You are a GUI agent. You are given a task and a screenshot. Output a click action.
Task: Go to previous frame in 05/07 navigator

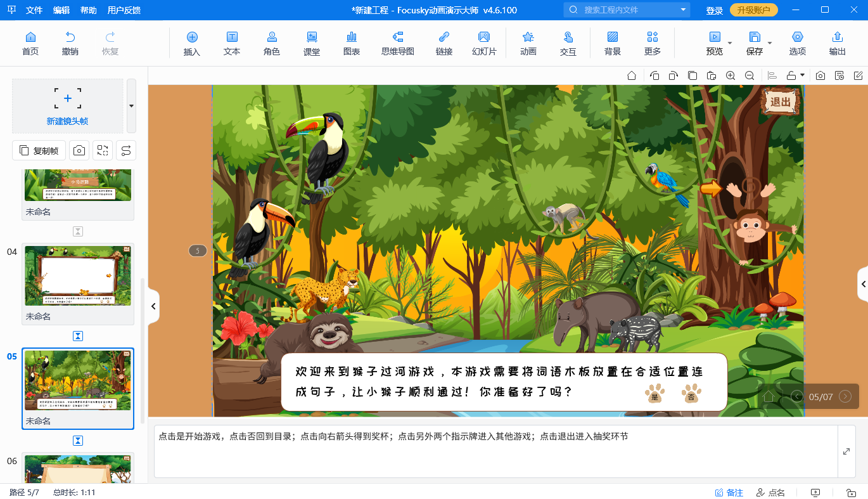tap(797, 397)
